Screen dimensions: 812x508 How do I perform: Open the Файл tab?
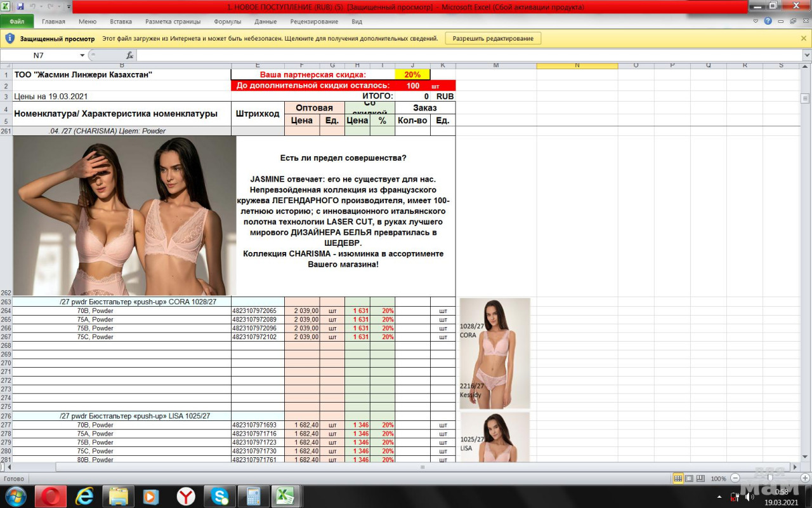click(x=17, y=21)
